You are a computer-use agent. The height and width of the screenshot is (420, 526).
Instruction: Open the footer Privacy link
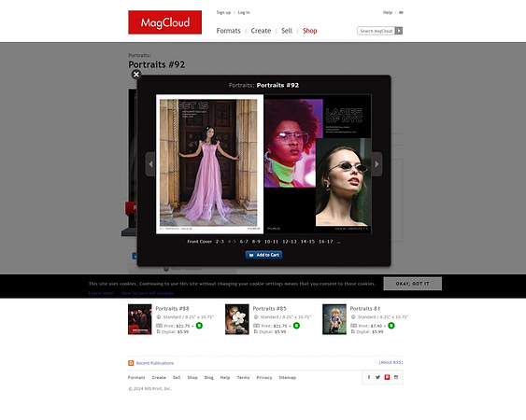(x=264, y=377)
